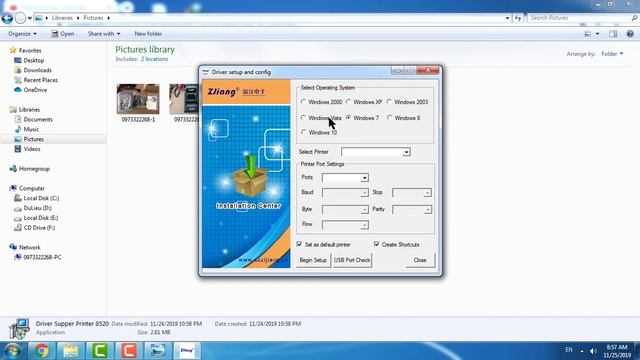Select Windows 8 radio button
This screenshot has height=360, width=640.
click(x=389, y=118)
